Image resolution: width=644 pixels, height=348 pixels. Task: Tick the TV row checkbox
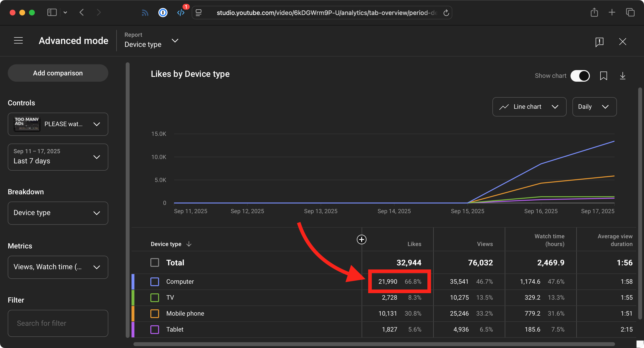(x=154, y=297)
